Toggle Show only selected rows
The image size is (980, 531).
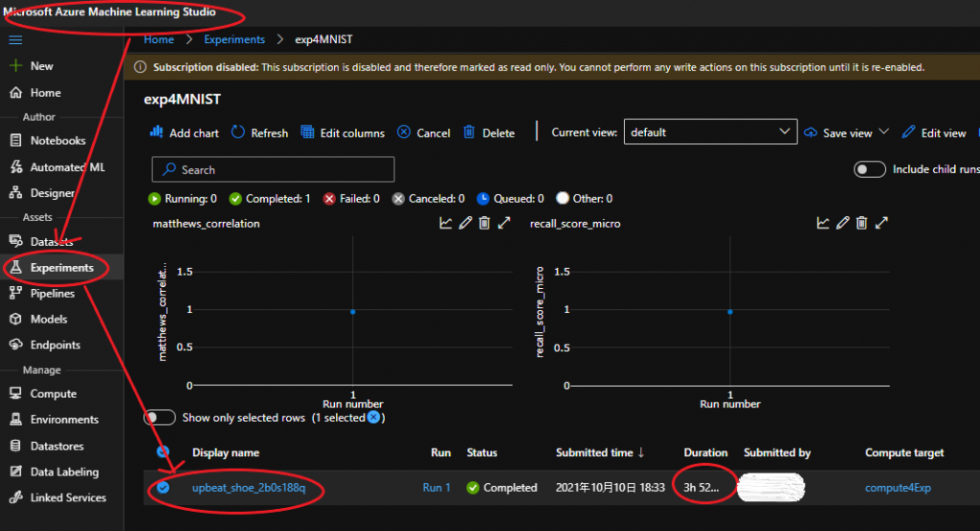click(x=160, y=417)
